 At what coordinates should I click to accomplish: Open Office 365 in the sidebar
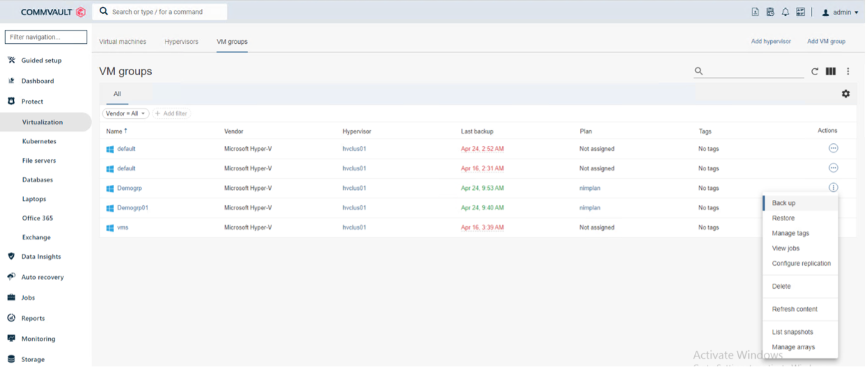pos(38,218)
